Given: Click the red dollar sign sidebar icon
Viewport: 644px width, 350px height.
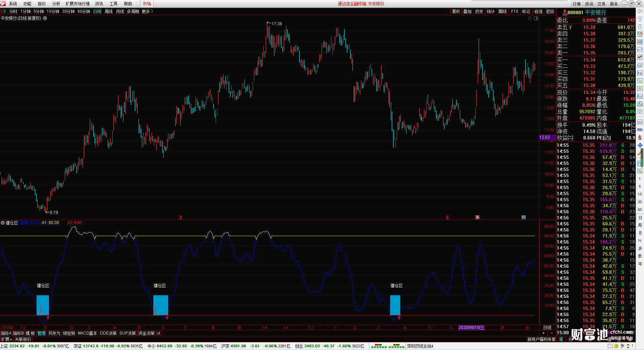Looking at the screenshot, I should 640,138.
